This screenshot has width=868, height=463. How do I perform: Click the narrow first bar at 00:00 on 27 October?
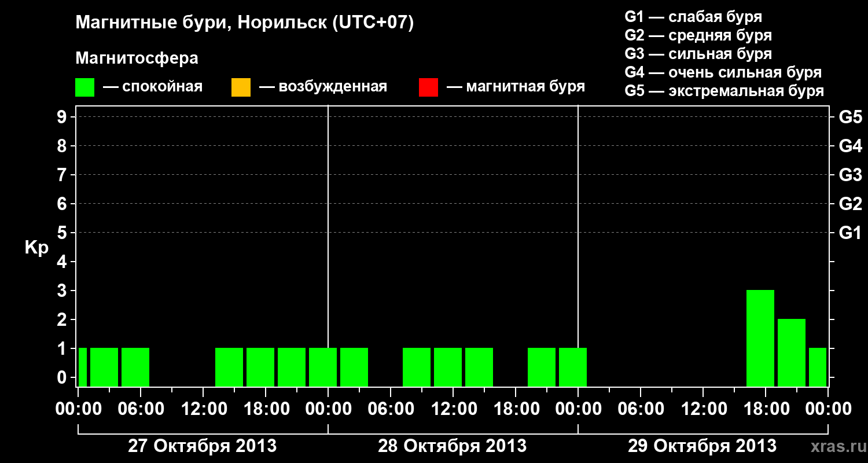click(x=83, y=367)
